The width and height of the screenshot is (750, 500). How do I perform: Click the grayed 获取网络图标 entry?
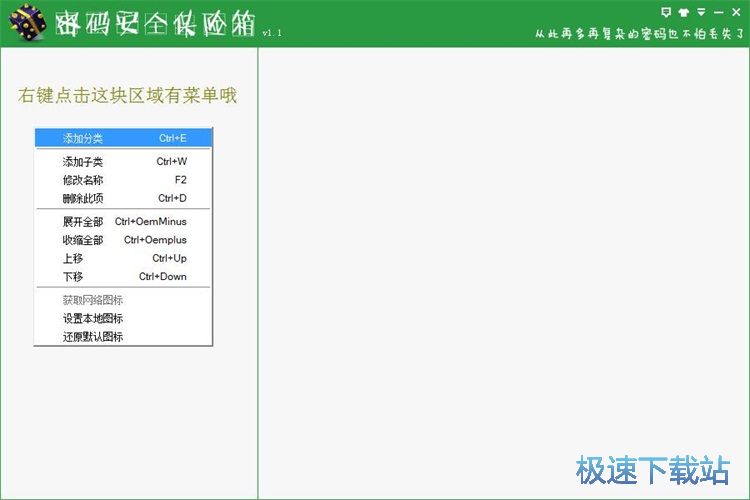124,300
